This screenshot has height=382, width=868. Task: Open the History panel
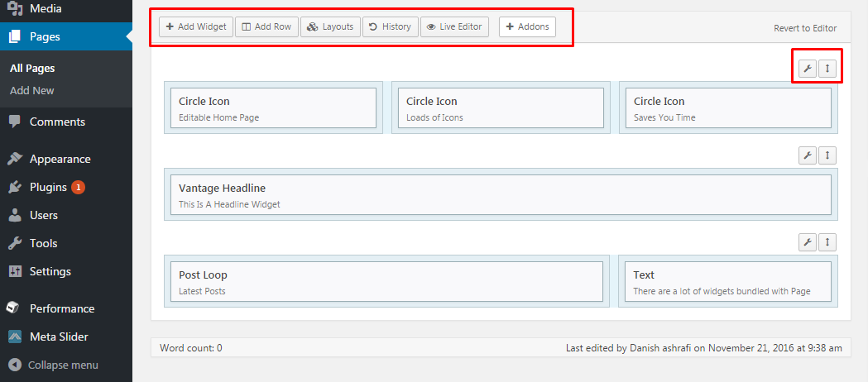coord(390,26)
